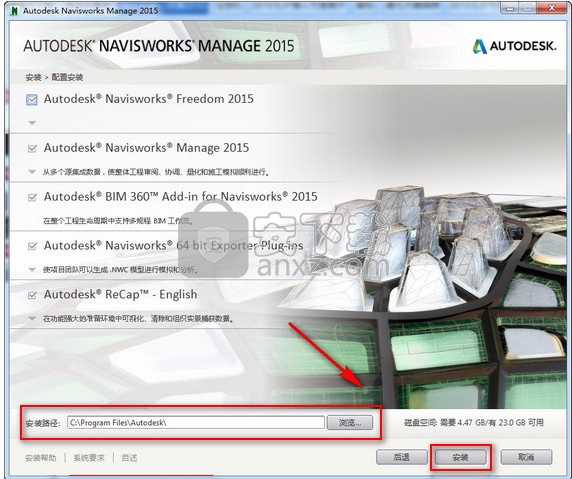Select Navisworks 64 bit Exporter Plug-ins title
The width and height of the screenshot is (572, 479).
point(174,246)
